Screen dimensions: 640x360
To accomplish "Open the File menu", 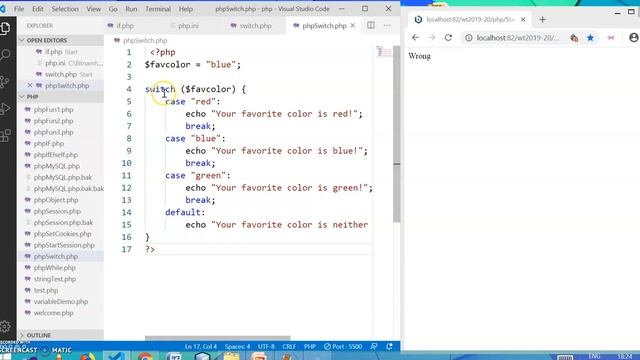I will (x=19, y=9).
